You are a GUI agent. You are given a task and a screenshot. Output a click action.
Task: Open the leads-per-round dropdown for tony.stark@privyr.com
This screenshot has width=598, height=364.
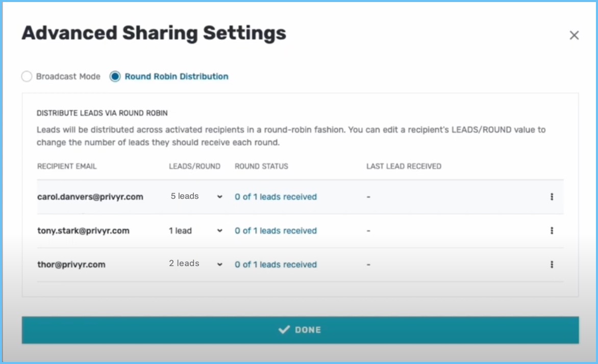point(219,230)
